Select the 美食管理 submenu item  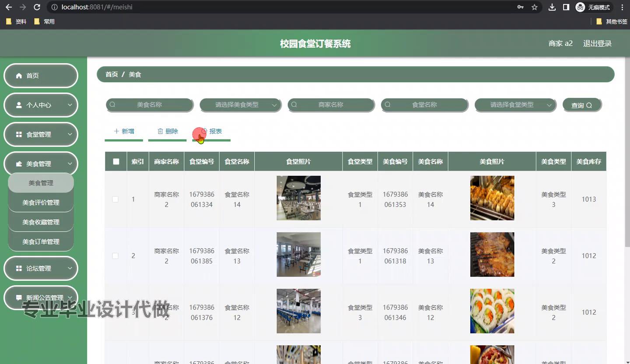(41, 183)
